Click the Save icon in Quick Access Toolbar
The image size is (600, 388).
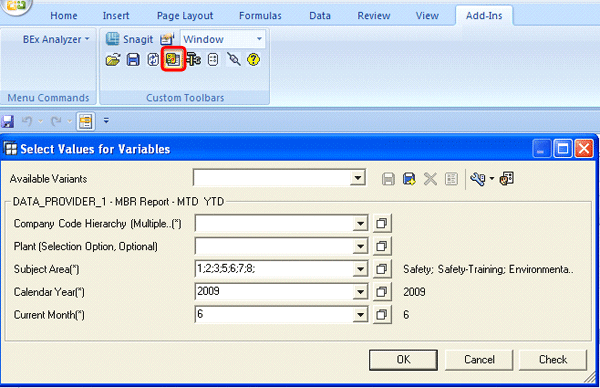(x=7, y=122)
